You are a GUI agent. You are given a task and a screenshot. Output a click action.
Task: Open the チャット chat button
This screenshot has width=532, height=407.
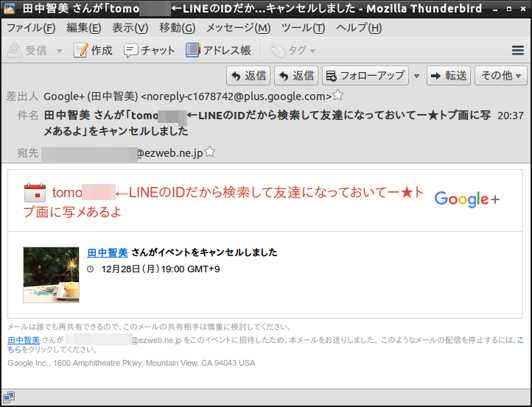150,51
